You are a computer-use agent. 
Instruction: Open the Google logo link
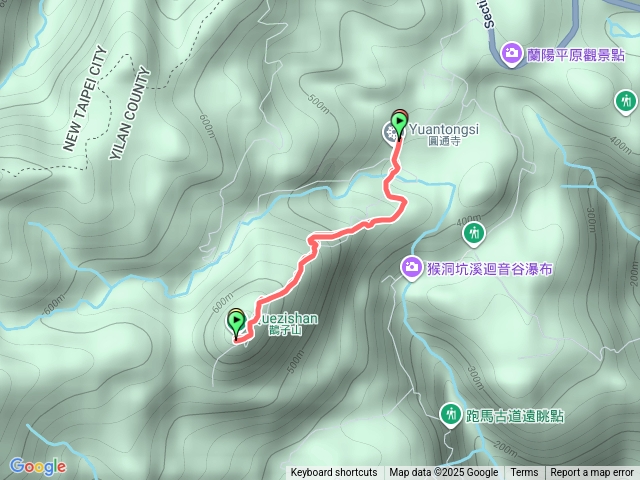point(38,467)
